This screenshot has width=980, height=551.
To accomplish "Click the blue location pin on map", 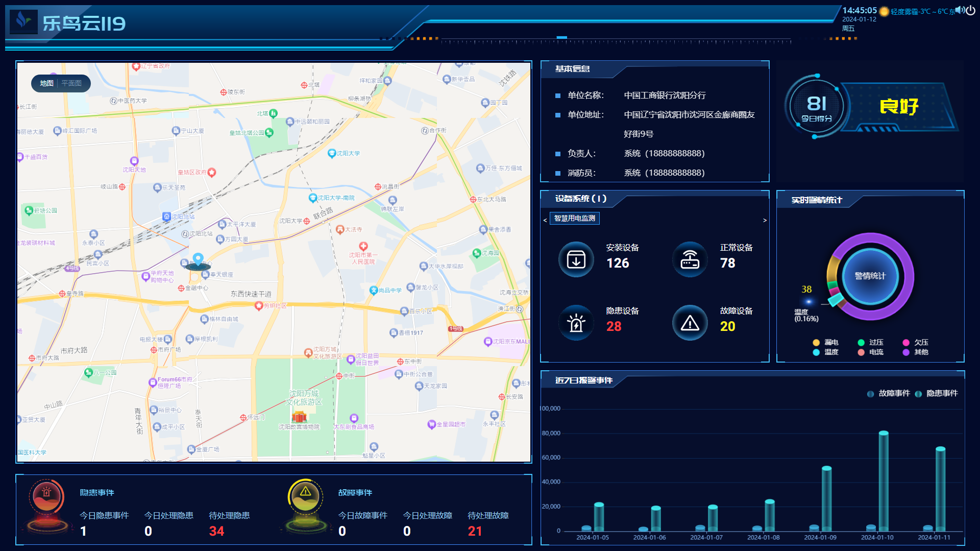I will coord(198,259).
